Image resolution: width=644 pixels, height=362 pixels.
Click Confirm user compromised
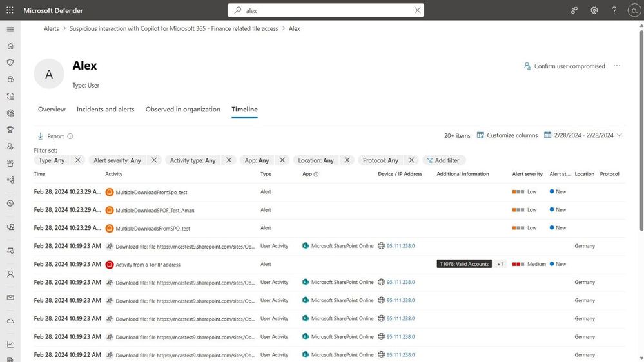click(x=564, y=66)
